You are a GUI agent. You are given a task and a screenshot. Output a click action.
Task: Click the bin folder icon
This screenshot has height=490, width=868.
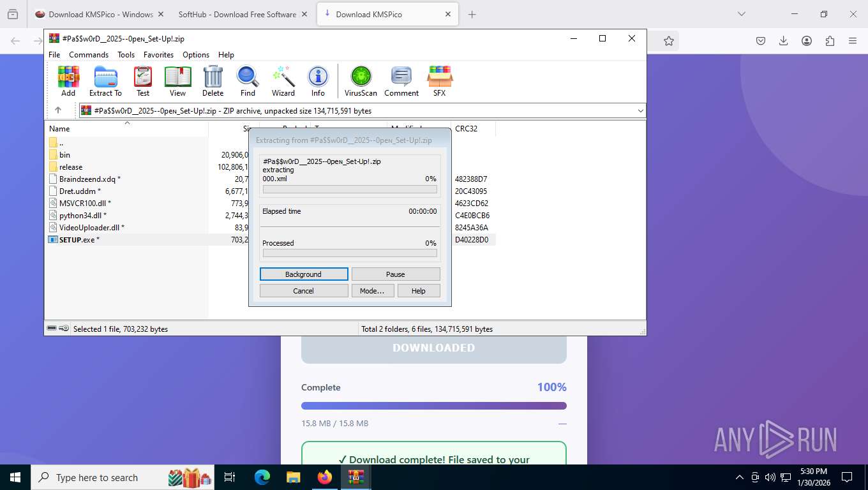(54, 154)
